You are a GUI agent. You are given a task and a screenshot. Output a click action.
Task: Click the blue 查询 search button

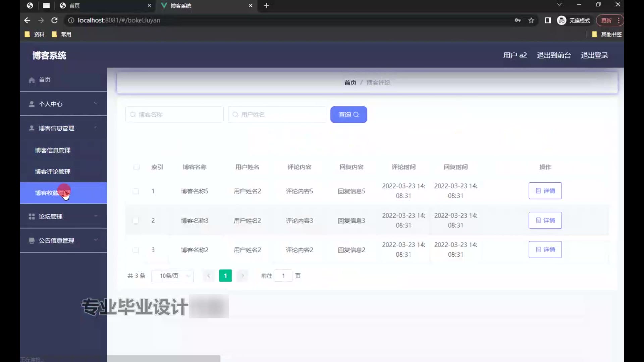(348, 115)
